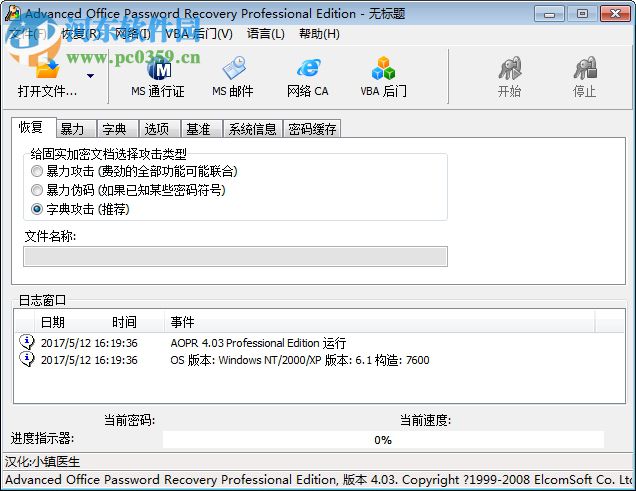Viewport: 636px width, 491px height.
Task: Switch to the 暴力 tab
Action: 76,129
